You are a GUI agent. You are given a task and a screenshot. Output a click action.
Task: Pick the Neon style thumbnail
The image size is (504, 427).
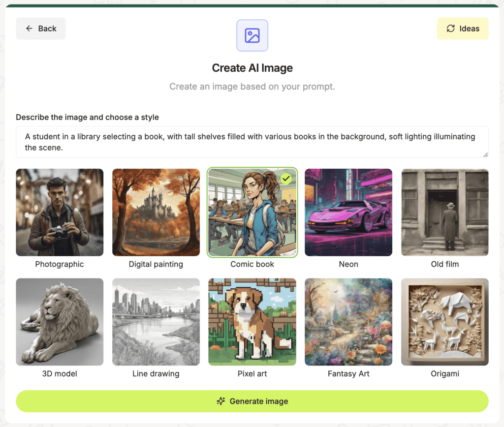coord(348,213)
